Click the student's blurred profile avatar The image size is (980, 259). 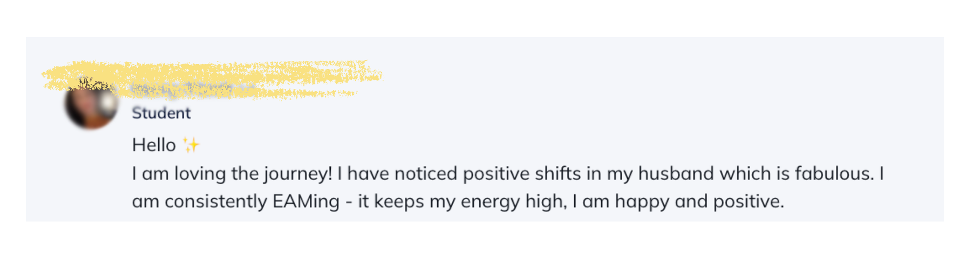pos(91,105)
